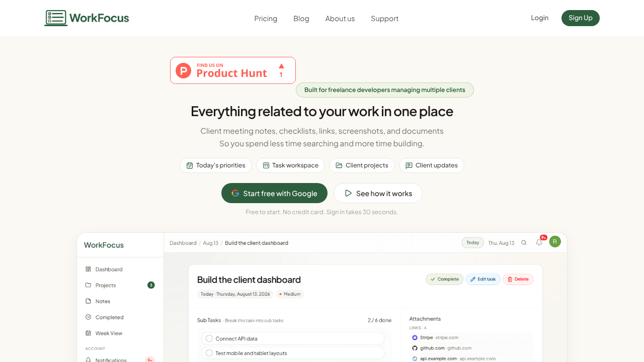Click the Aug 13 breadcrumb
This screenshot has width=644, height=362.
point(211,243)
